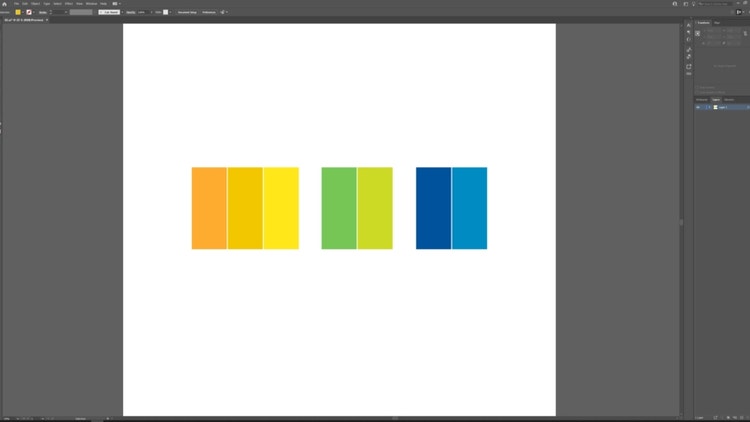Click the reference point locator in Transform panel

click(697, 33)
